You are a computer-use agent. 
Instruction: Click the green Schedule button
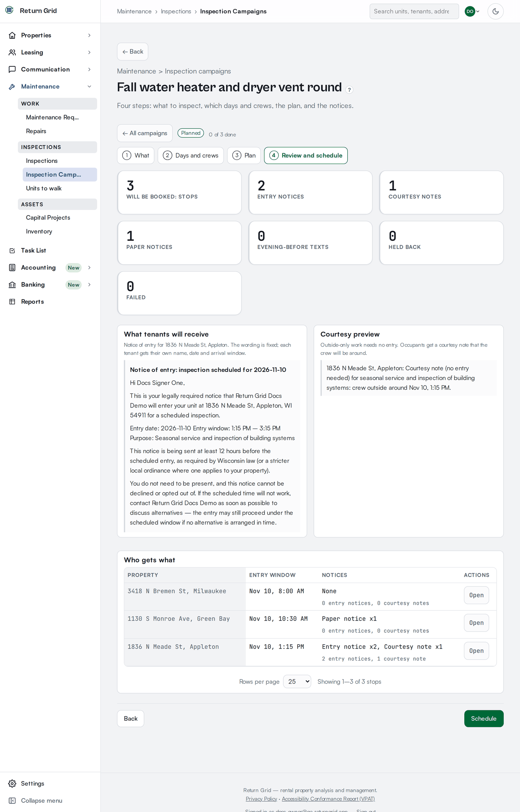tap(484, 718)
